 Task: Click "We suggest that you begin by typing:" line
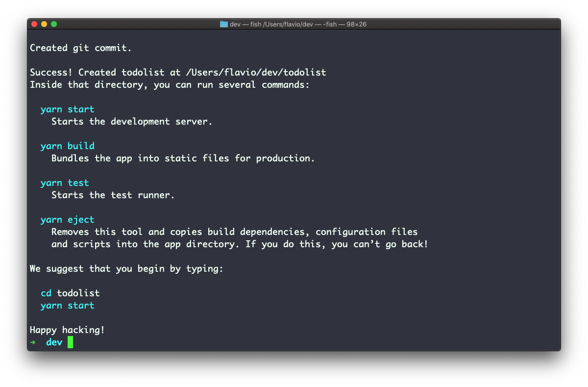126,268
